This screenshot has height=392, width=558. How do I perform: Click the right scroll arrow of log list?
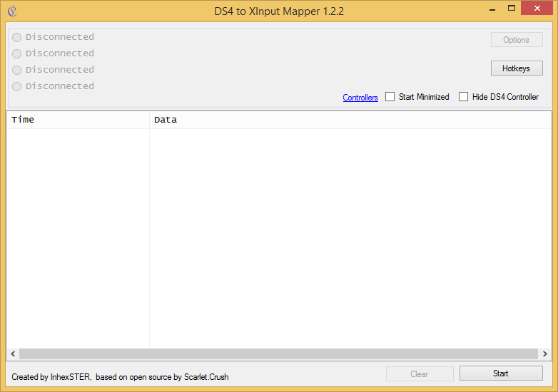(545, 354)
